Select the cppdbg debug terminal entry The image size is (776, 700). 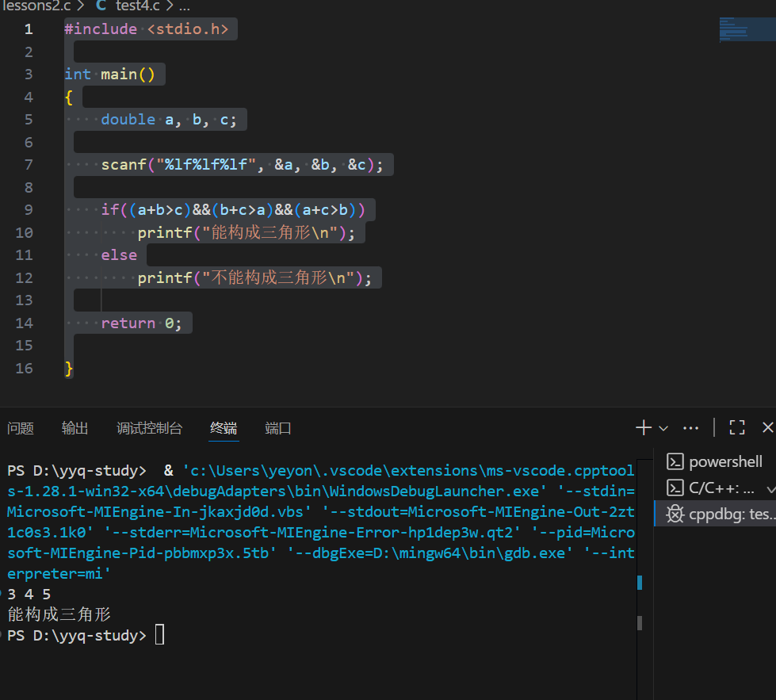(716, 514)
